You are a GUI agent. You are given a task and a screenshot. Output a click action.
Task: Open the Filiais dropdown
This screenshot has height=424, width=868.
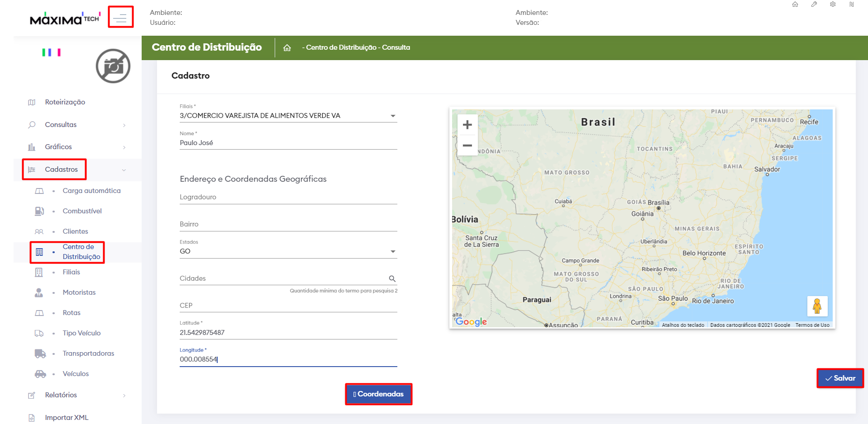tap(393, 116)
